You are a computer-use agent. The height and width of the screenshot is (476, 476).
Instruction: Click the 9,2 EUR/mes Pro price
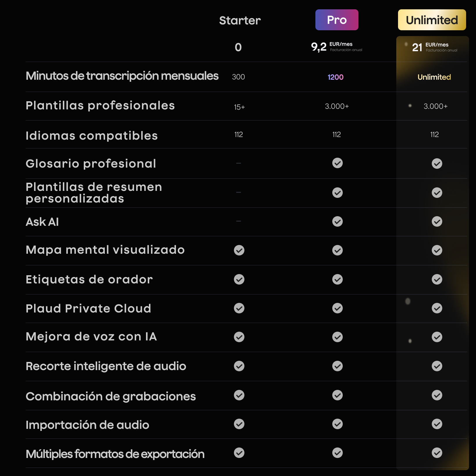click(x=336, y=47)
